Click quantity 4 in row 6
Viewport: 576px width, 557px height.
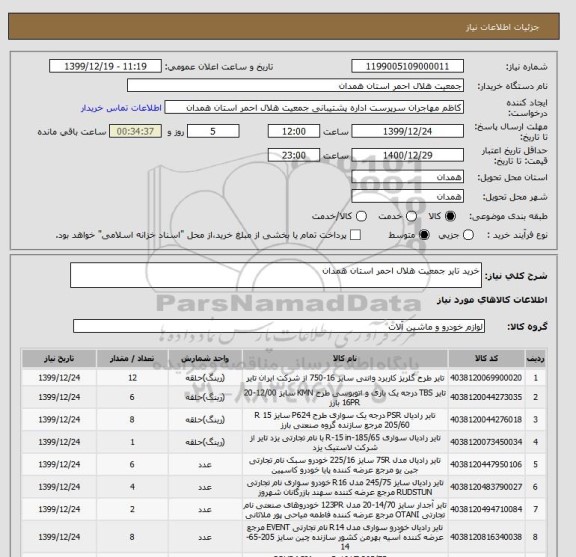click(132, 487)
